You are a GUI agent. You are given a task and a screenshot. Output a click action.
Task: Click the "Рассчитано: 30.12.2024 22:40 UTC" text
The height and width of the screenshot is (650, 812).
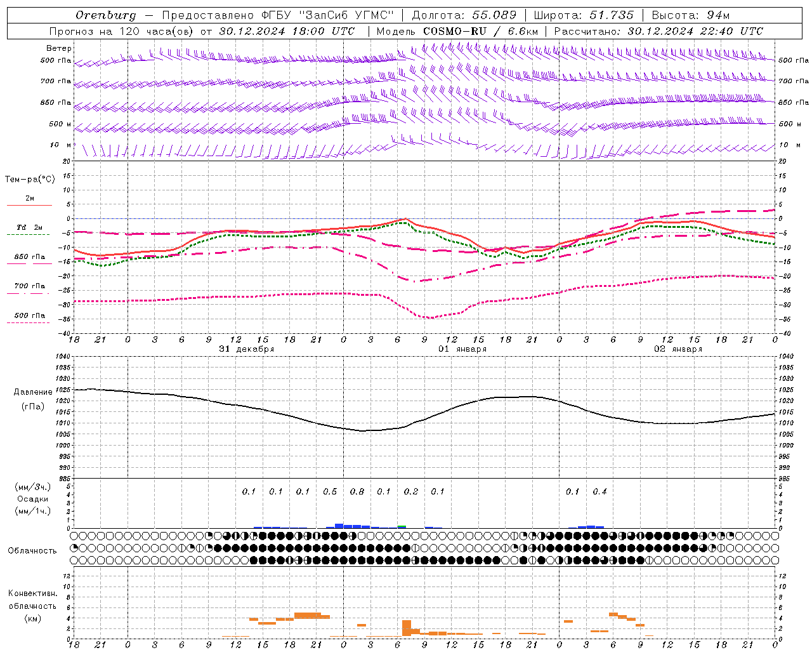pyautogui.click(x=658, y=31)
